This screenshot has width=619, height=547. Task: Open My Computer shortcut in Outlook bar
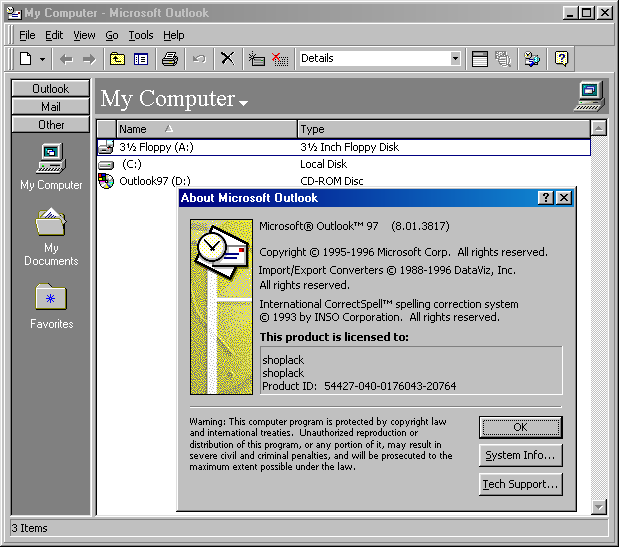51,167
